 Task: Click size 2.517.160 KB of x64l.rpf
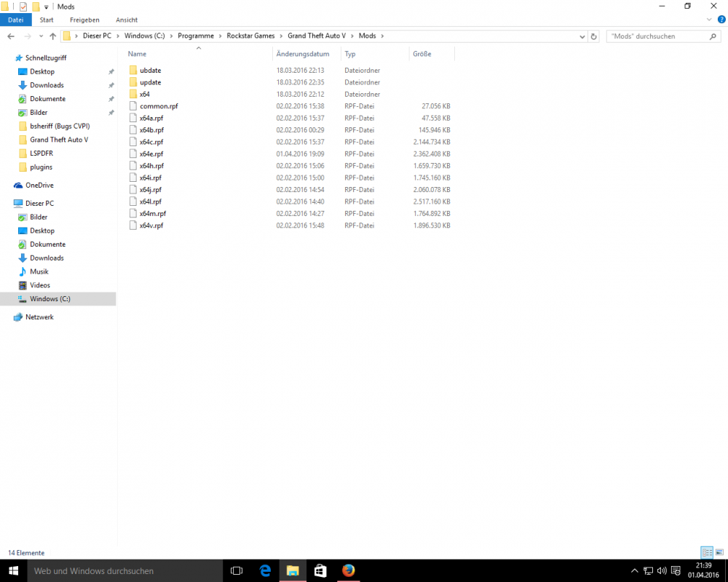pyautogui.click(x=431, y=202)
